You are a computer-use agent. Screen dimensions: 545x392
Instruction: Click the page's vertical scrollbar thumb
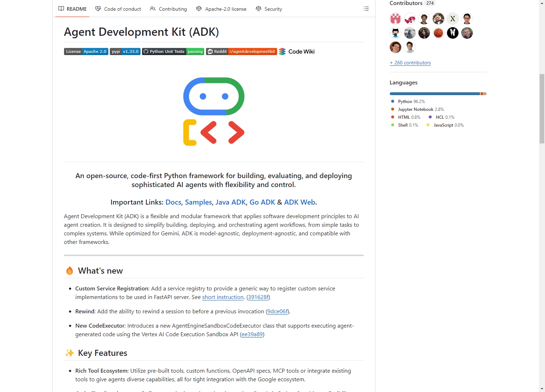(542, 108)
